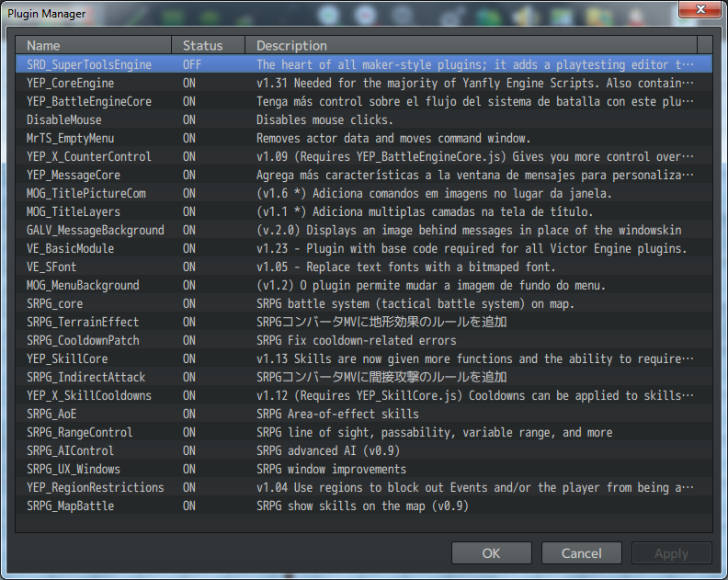Select the SRPG_core plugin
Viewport: 728px width, 580px height.
point(364,303)
